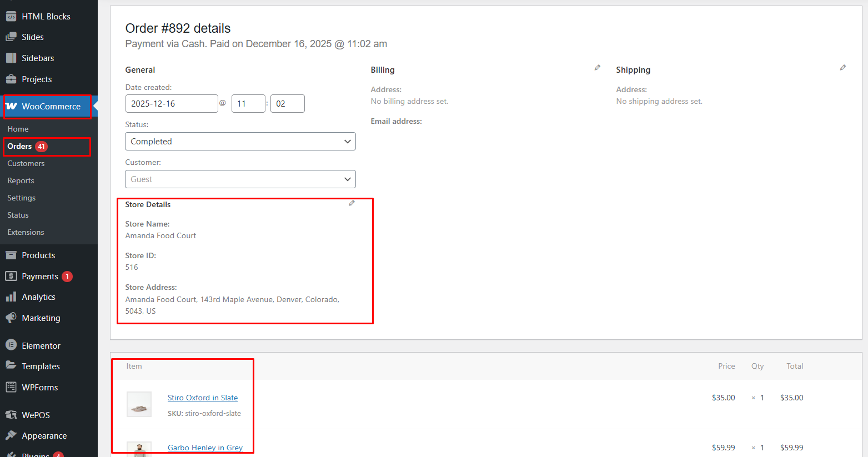This screenshot has height=457, width=868.
Task: Click the Slides sidebar icon
Action: coord(11,37)
